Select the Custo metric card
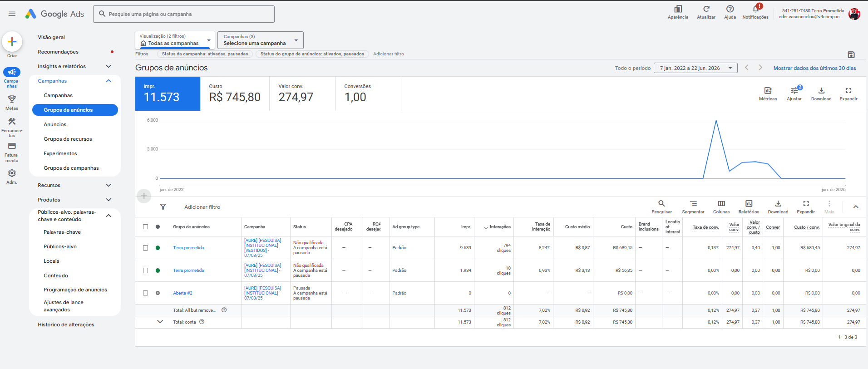Viewport: 868px width, 369px height. click(x=235, y=93)
